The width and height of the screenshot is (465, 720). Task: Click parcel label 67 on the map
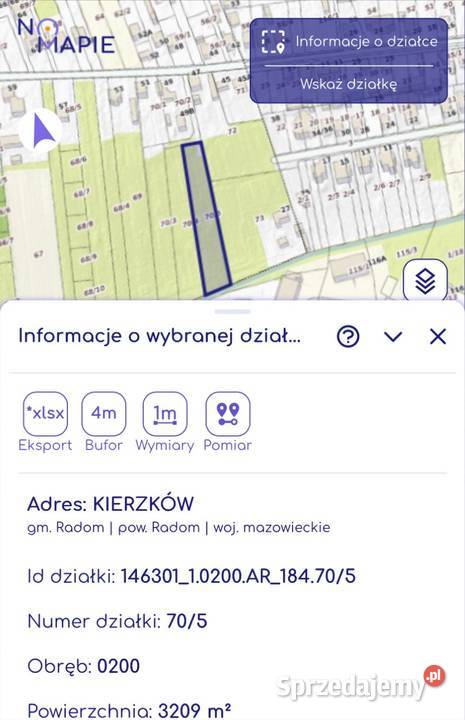pos(39,253)
